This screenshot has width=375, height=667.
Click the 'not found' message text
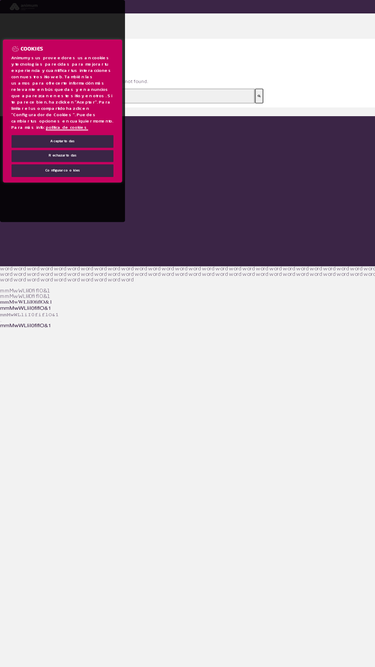pyautogui.click(x=136, y=81)
